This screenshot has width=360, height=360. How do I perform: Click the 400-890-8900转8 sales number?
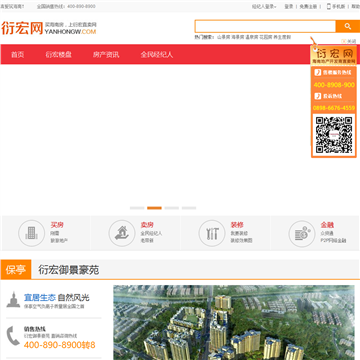coord(60,344)
